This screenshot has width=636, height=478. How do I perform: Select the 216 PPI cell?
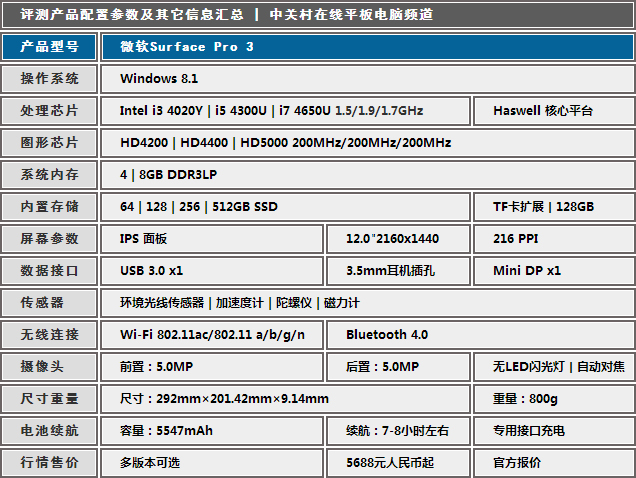pyautogui.click(x=554, y=239)
